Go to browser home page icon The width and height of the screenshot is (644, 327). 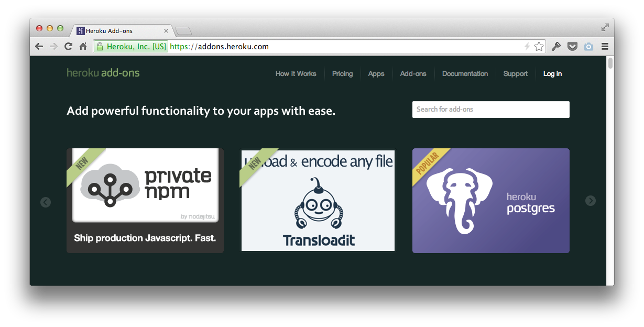point(83,47)
